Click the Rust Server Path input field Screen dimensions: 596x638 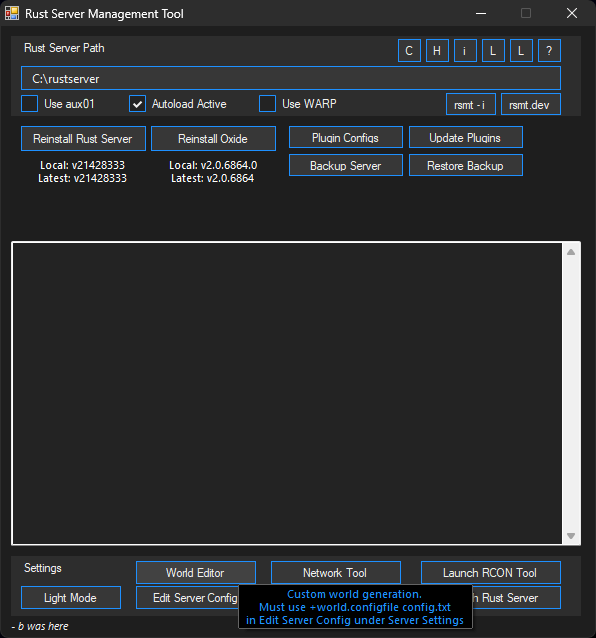291,78
